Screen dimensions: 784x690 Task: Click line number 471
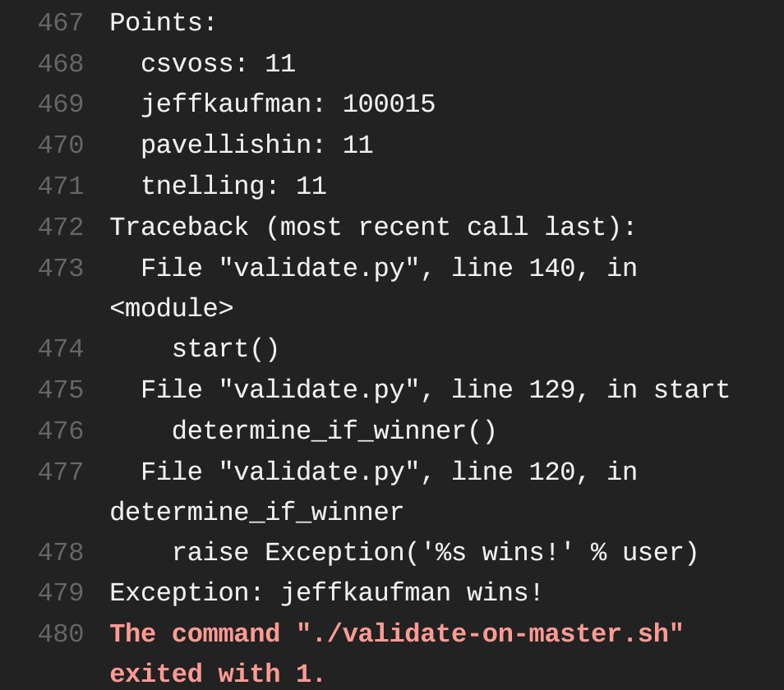60,186
